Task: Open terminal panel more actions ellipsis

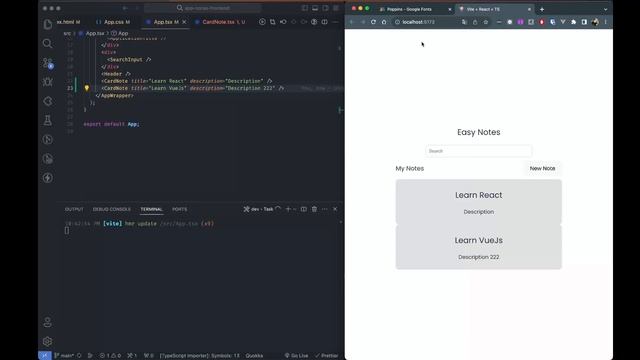Action: pos(324,209)
